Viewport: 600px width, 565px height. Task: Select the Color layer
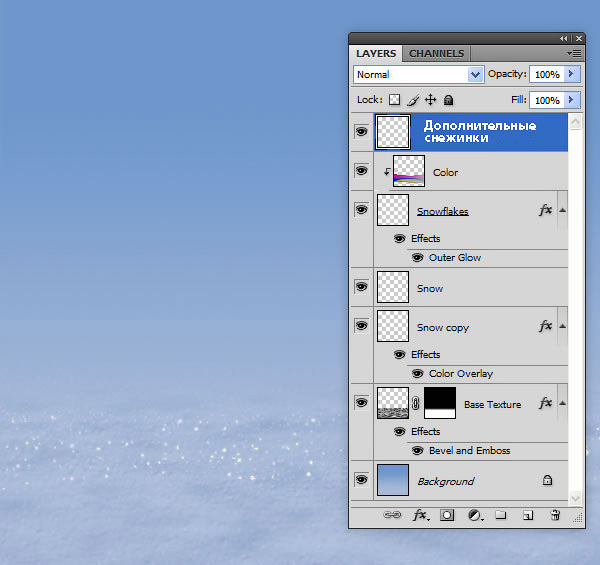(x=471, y=171)
